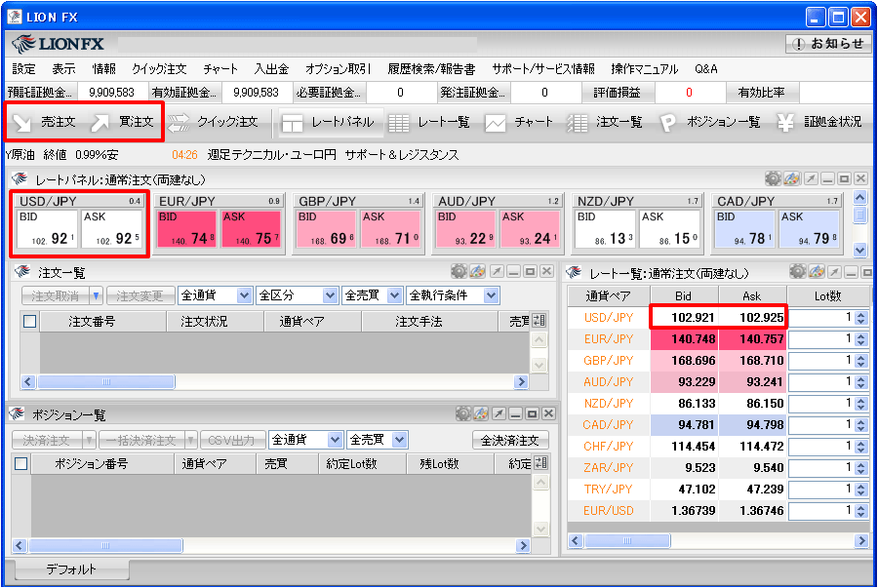
Task: Click the palette icon in レートパネル header
Action: point(791,178)
